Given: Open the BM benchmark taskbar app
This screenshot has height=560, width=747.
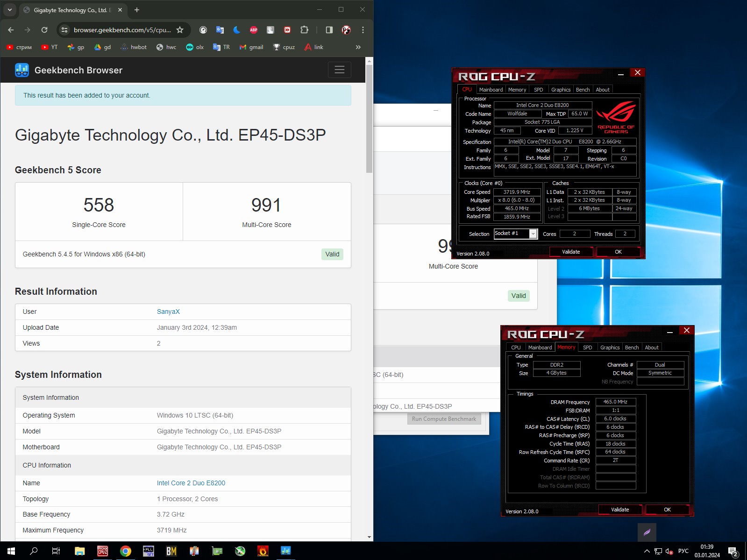Looking at the screenshot, I should pos(171,551).
